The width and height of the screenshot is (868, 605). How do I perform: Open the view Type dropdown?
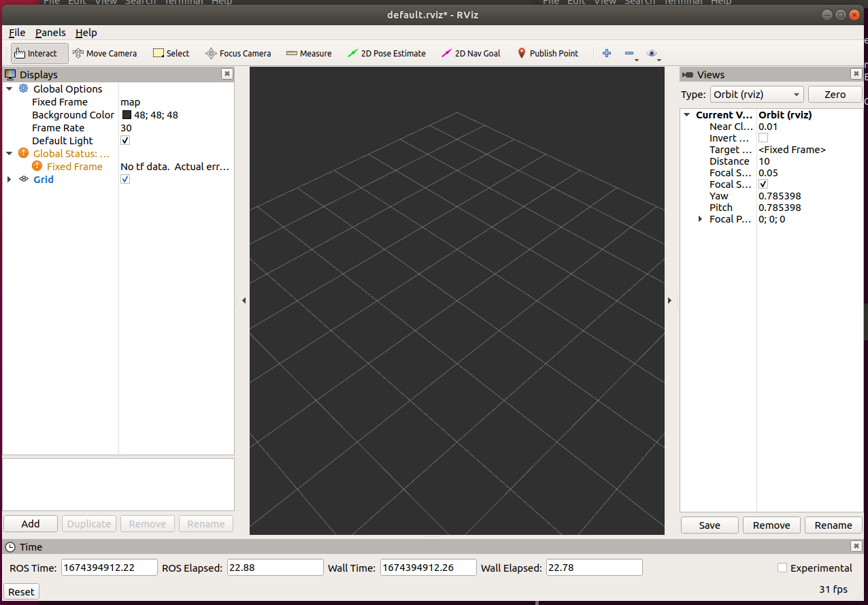757,95
